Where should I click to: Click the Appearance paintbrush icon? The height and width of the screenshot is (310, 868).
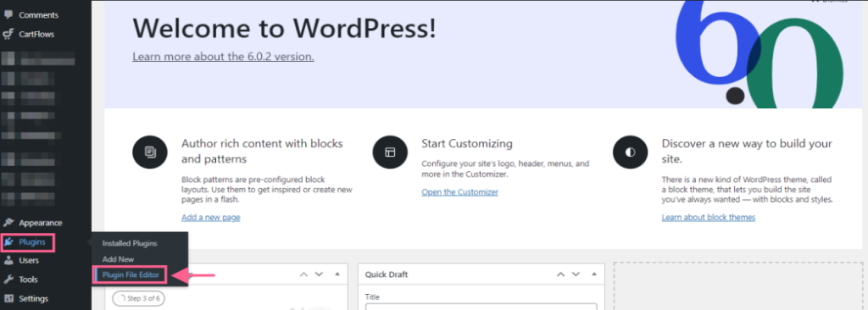click(8, 223)
